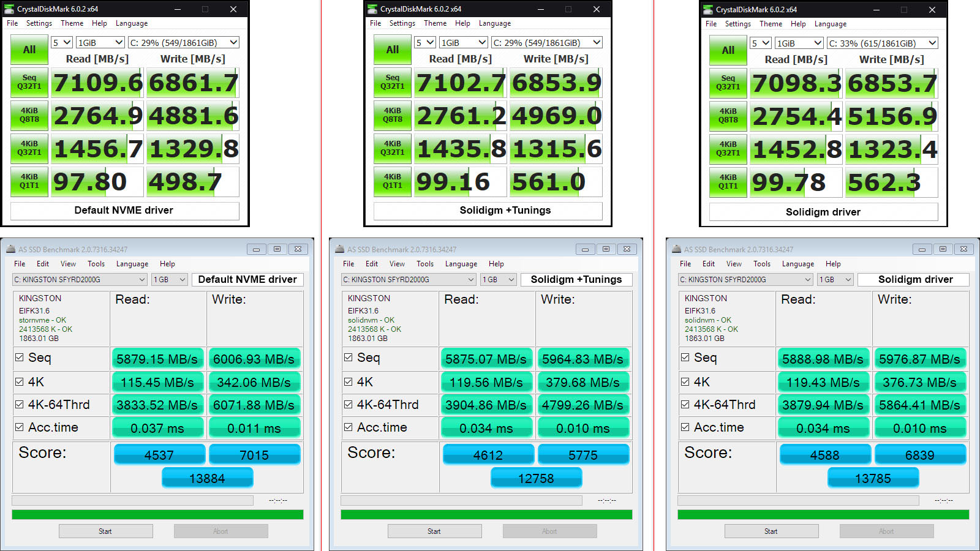Open drive C: 33% dropdown in Solidigm driver CrystalDiskMark

click(x=882, y=43)
